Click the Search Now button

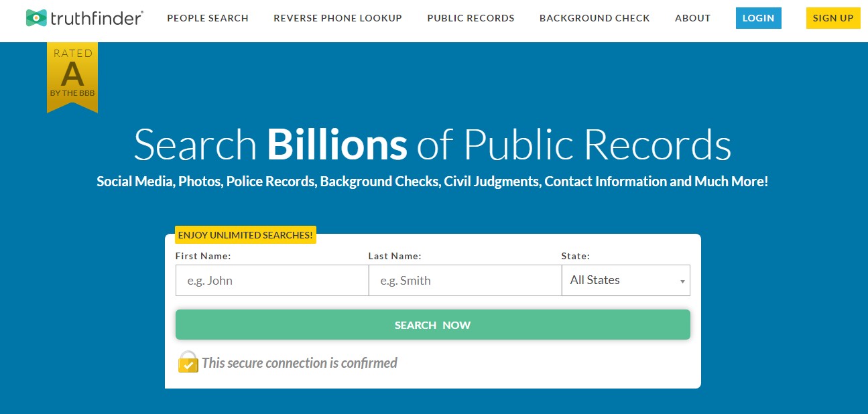(x=433, y=325)
